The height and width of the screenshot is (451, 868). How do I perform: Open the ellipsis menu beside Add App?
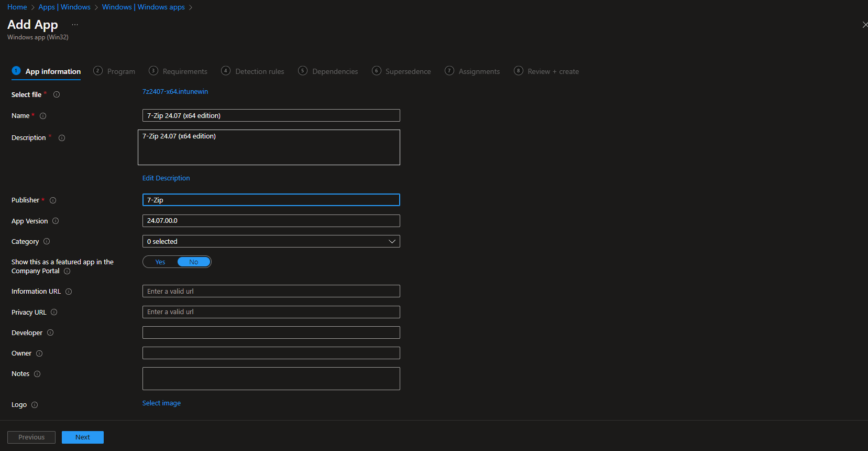pos(75,25)
